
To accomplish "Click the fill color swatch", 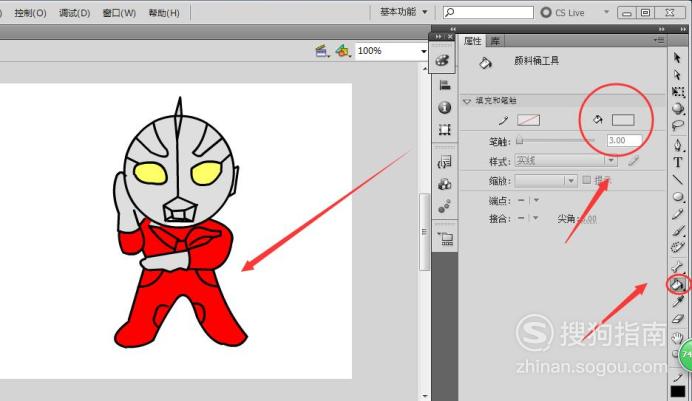I will click(x=623, y=120).
